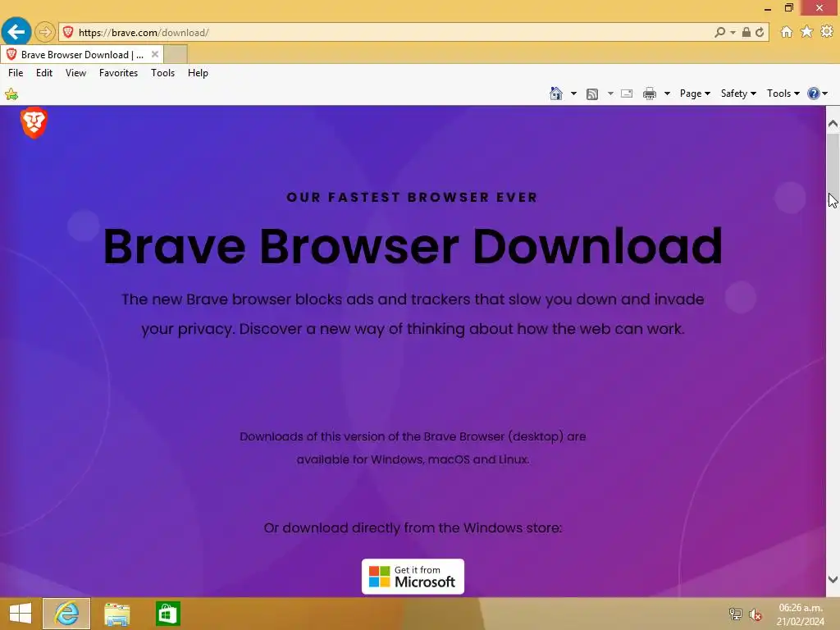Click the 'Brave Browser Download' heading
The width and height of the screenshot is (840, 630).
pos(413,246)
